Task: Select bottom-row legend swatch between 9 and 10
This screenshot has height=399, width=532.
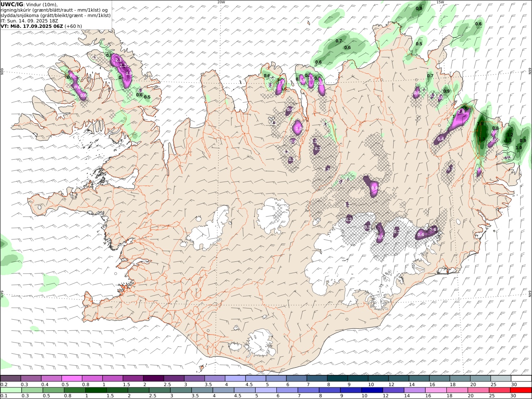Action: click(x=351, y=390)
